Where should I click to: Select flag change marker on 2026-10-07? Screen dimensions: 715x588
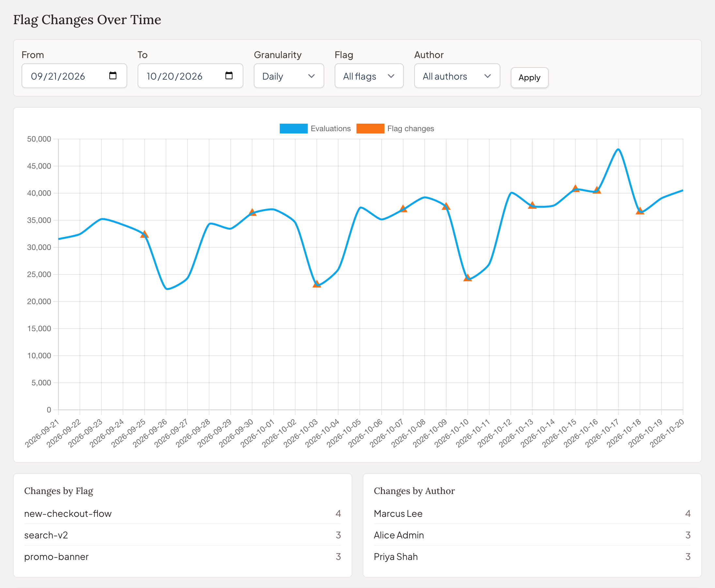403,208
